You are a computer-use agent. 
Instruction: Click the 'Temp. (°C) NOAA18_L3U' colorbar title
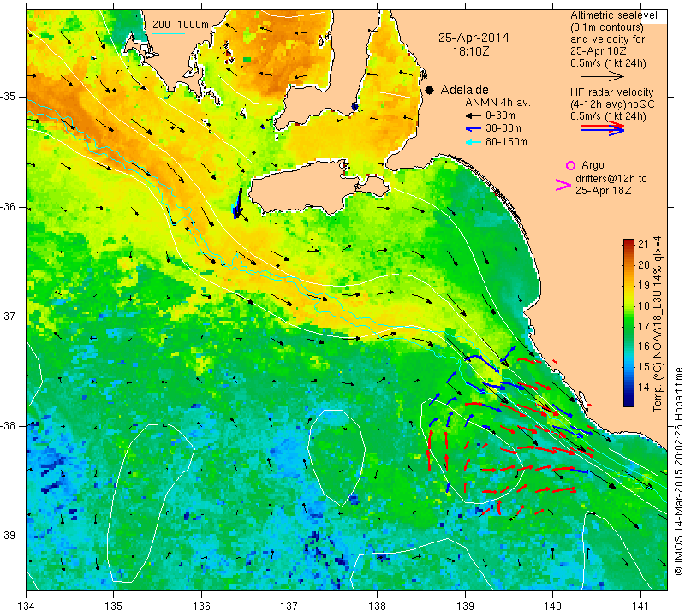pyautogui.click(x=658, y=324)
